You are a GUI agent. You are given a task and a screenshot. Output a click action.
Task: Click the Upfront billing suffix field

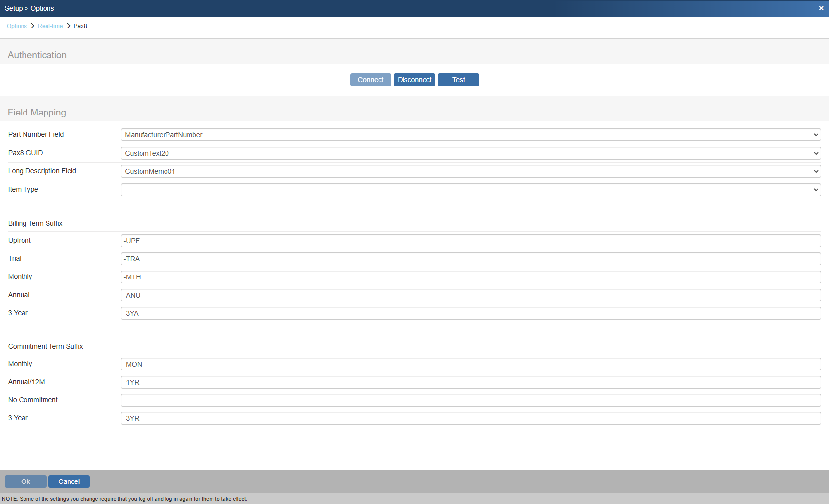pos(470,241)
